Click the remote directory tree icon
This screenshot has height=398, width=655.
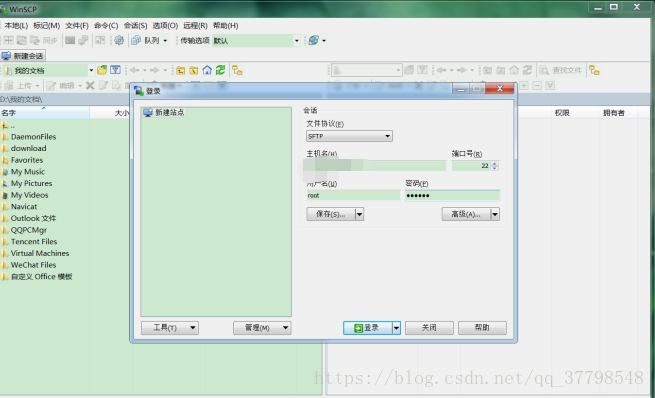point(594,70)
